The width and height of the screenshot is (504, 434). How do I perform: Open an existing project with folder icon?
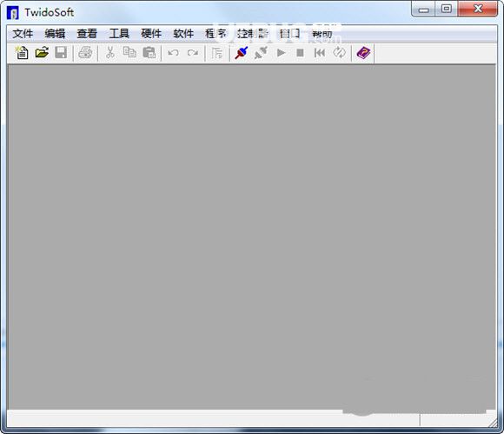click(x=42, y=53)
